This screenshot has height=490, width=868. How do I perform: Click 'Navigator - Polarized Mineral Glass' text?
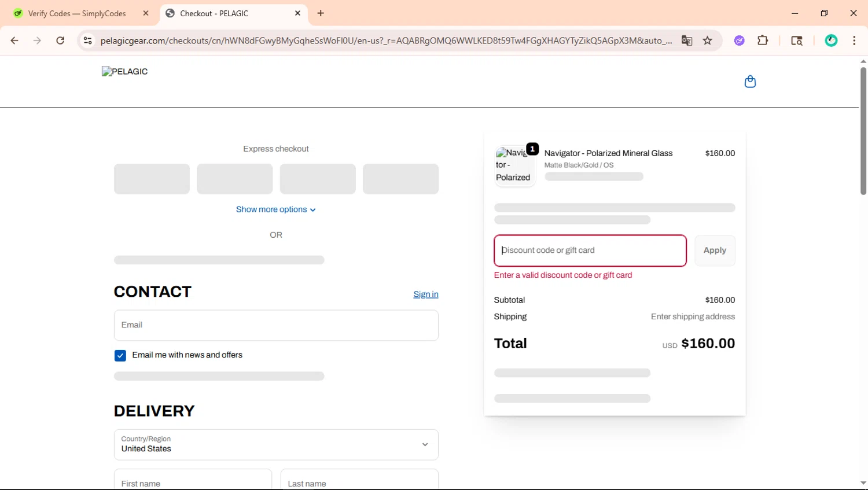click(x=608, y=153)
